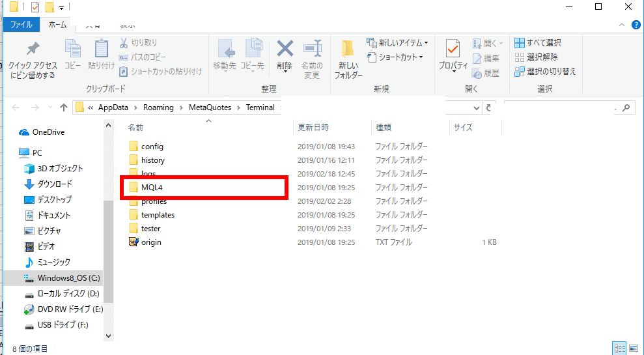Select DVD RW drive (E:)
644x355 pixels.
point(63,309)
